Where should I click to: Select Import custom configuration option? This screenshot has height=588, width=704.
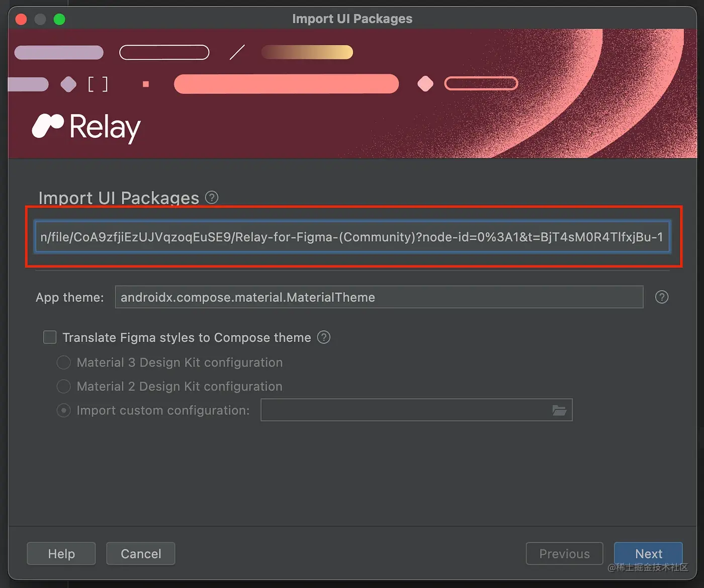63,410
